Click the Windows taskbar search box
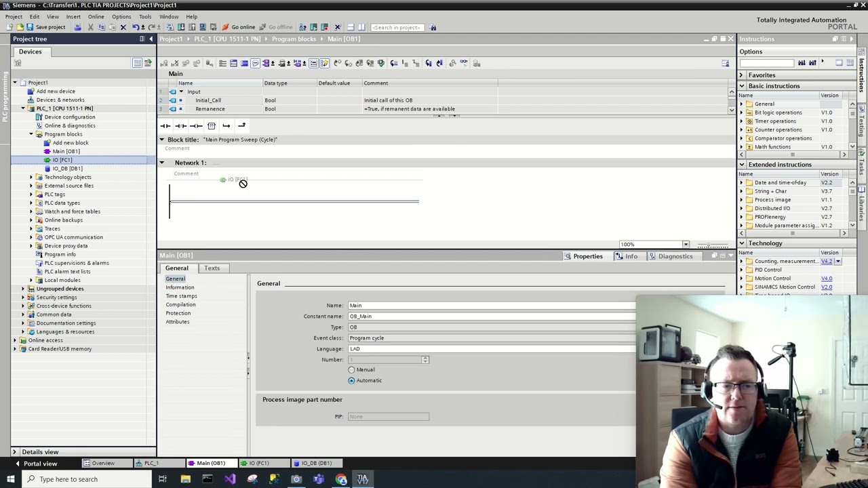The width and height of the screenshot is (868, 488). [x=87, y=479]
